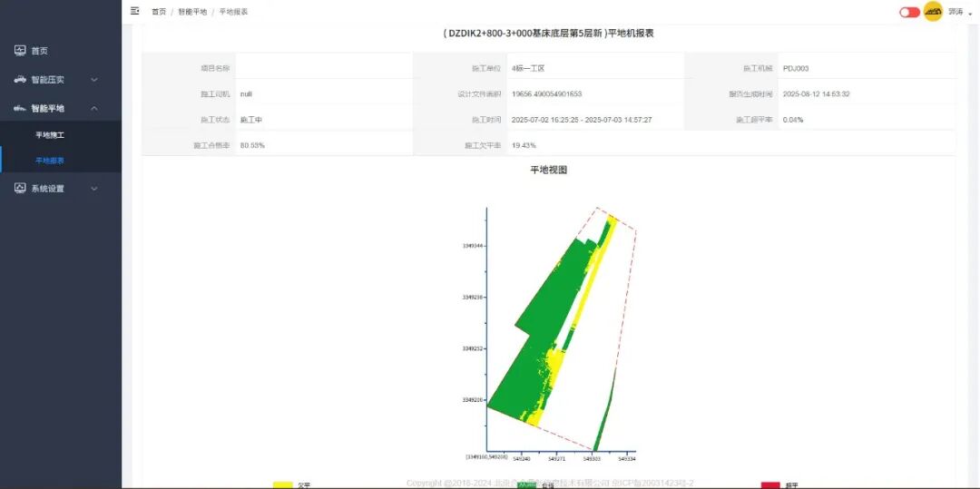This screenshot has height=489, width=980.
Task: Click the yellow user avatar icon
Action: pyautogui.click(x=933, y=12)
